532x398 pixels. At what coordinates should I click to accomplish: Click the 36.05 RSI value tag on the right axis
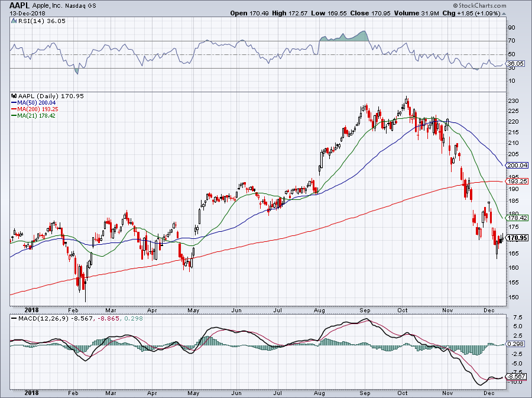pos(515,63)
